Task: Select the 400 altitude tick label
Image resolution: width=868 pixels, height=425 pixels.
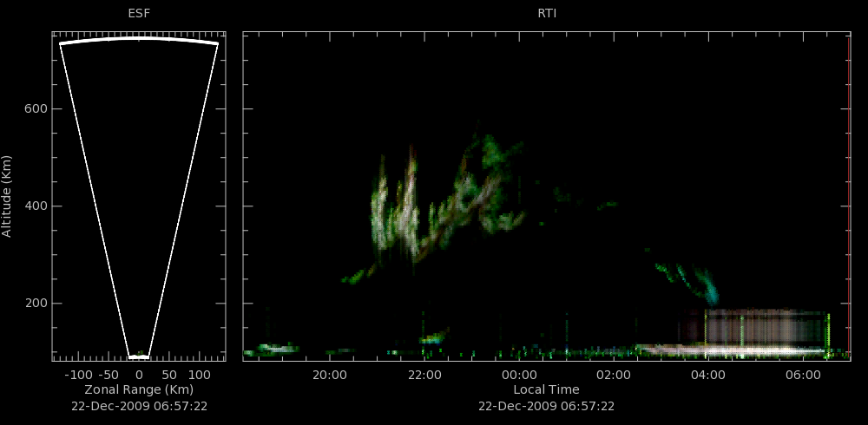Action: pos(36,206)
